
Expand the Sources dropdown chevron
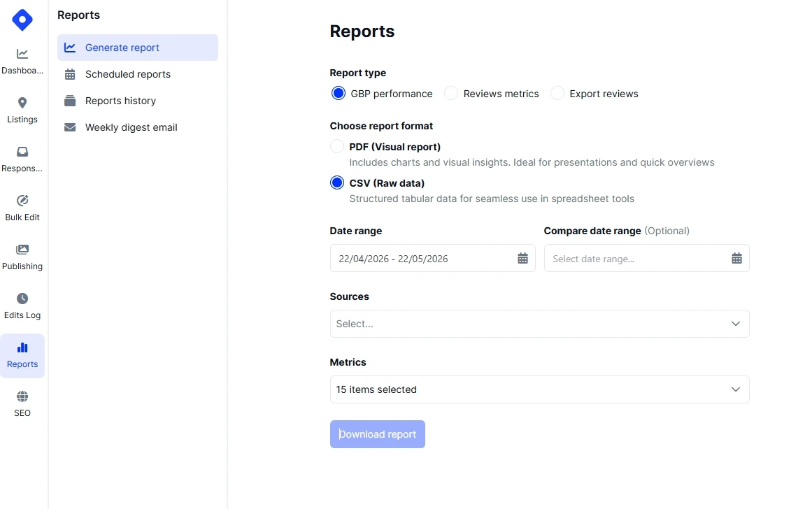coord(735,324)
